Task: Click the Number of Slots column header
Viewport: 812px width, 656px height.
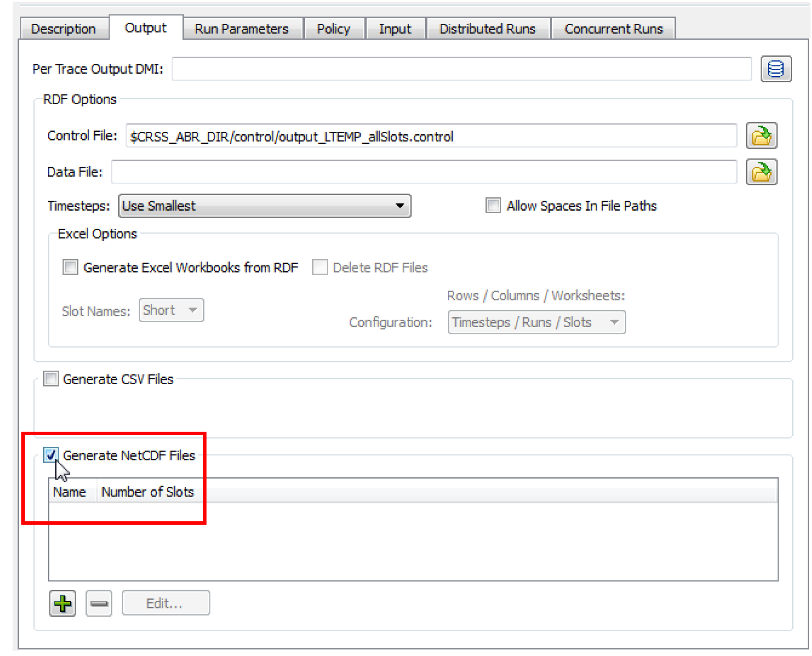Action: pos(147,492)
